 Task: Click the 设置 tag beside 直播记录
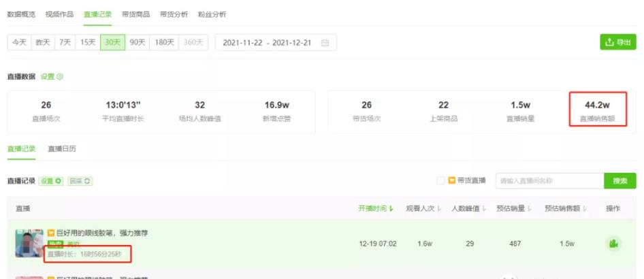(51, 181)
